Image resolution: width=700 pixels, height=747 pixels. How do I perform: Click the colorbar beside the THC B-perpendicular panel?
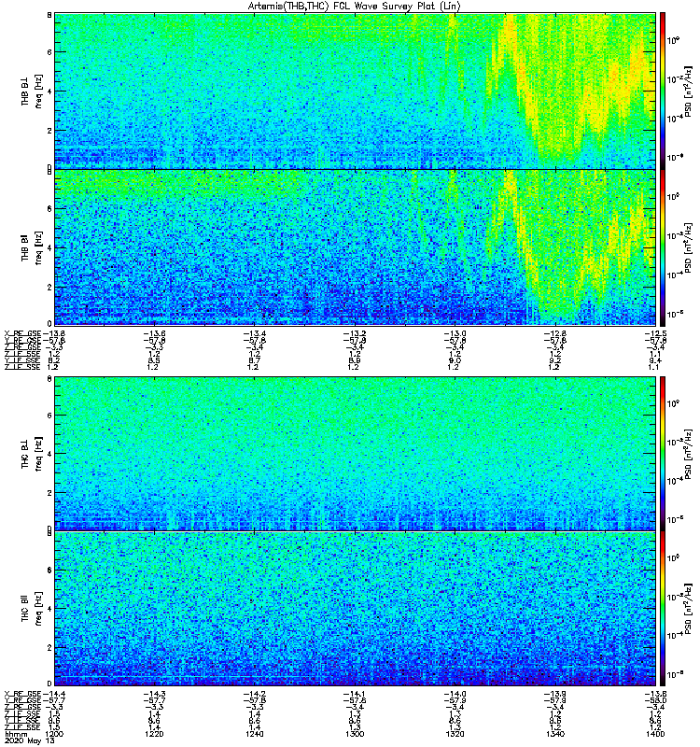[x=662, y=454]
